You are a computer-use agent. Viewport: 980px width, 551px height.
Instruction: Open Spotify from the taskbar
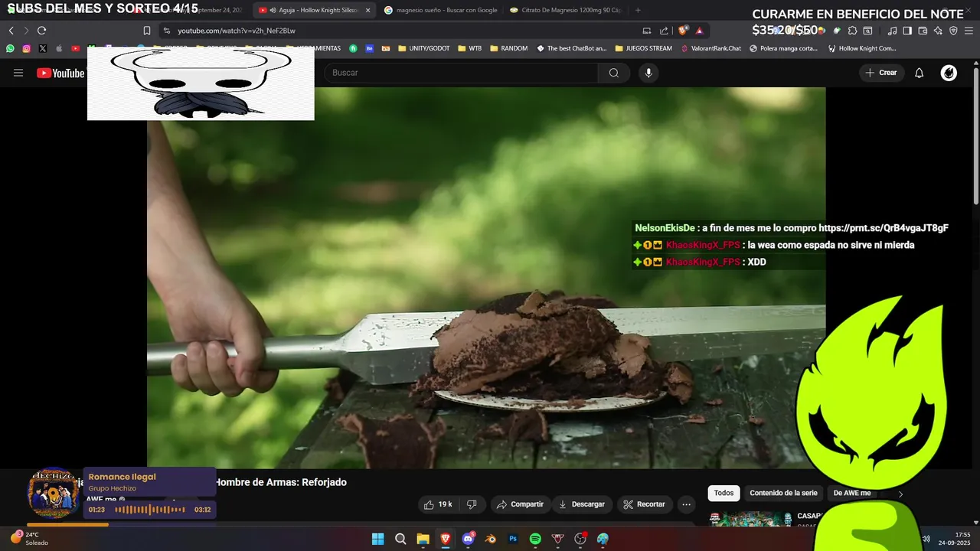(x=535, y=539)
